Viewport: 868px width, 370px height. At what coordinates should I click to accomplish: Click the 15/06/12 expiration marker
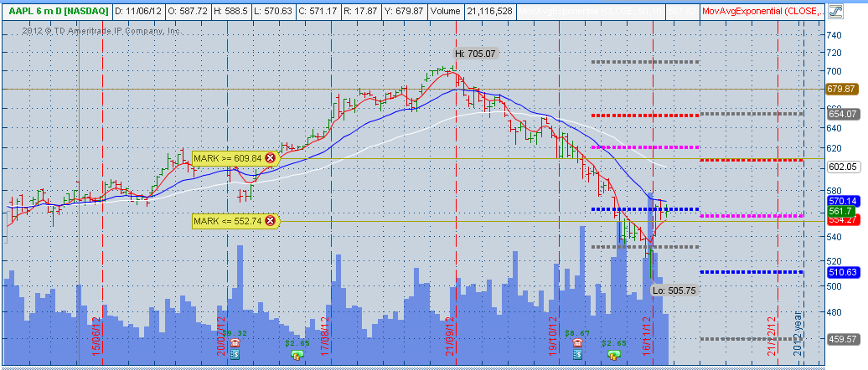click(98, 337)
